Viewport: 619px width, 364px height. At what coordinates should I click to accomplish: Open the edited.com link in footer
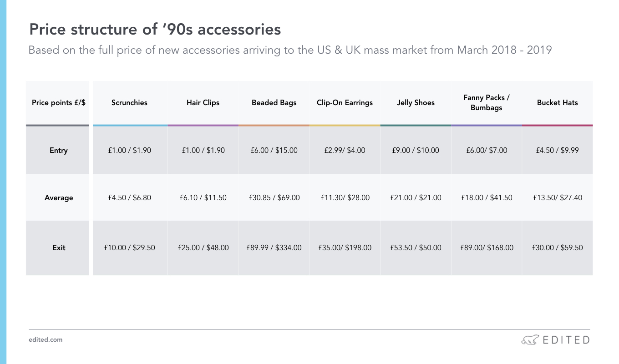[46, 339]
